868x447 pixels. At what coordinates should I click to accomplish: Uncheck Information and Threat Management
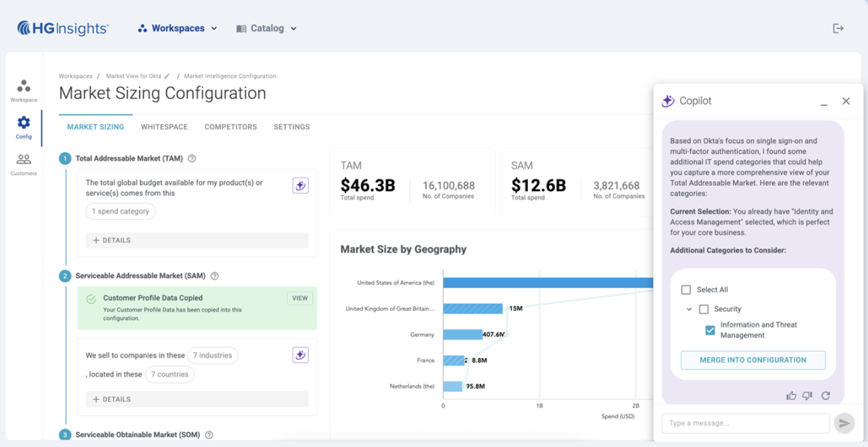point(710,330)
